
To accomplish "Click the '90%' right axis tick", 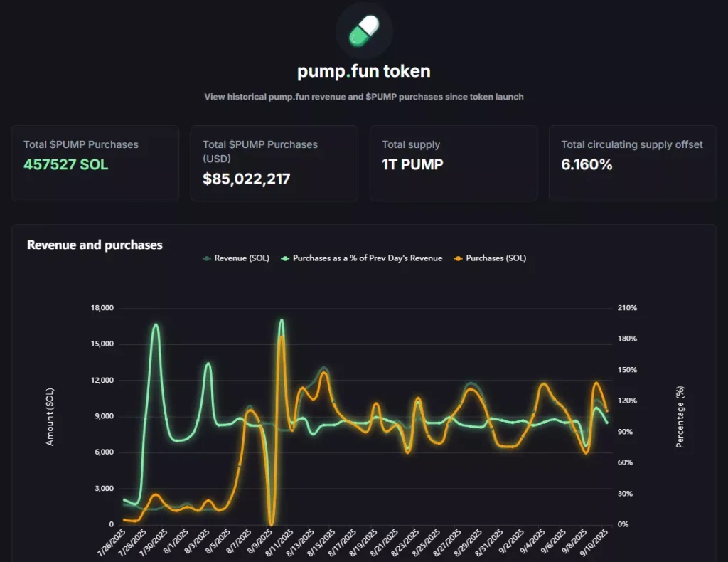I will coord(626,432).
